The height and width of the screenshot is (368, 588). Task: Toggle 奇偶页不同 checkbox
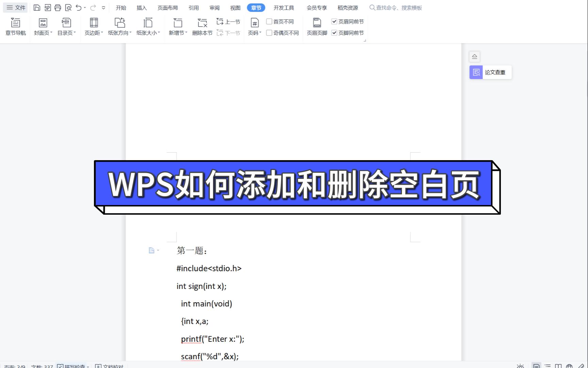point(269,33)
